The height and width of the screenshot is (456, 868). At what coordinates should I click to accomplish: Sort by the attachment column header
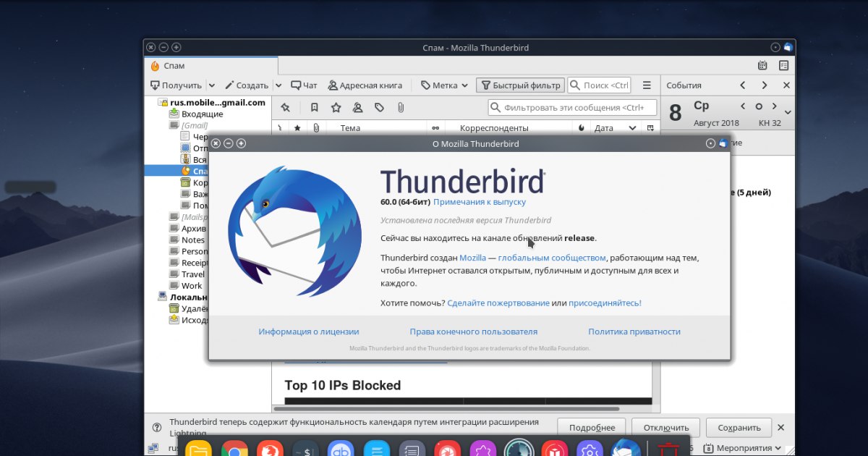(316, 128)
